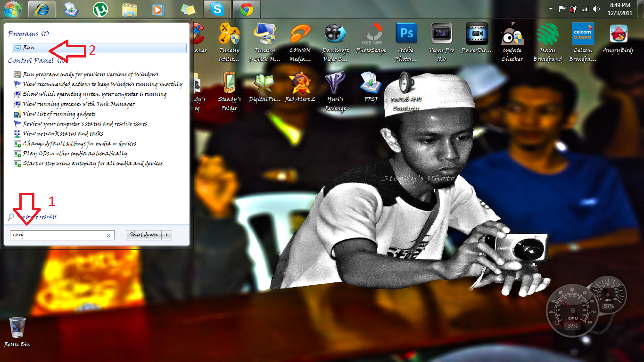
Task: Open the TuneUp Utilities desktop shortcut
Action: (x=229, y=42)
